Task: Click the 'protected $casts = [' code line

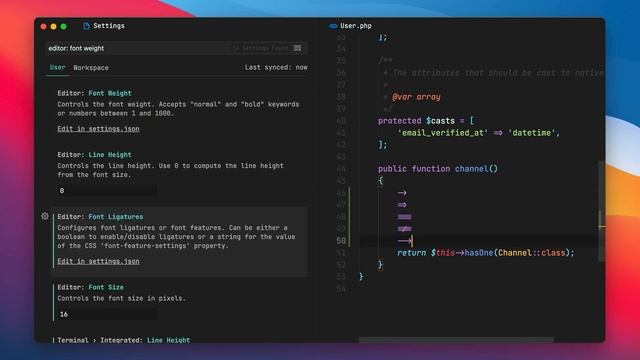Action: [x=426, y=121]
